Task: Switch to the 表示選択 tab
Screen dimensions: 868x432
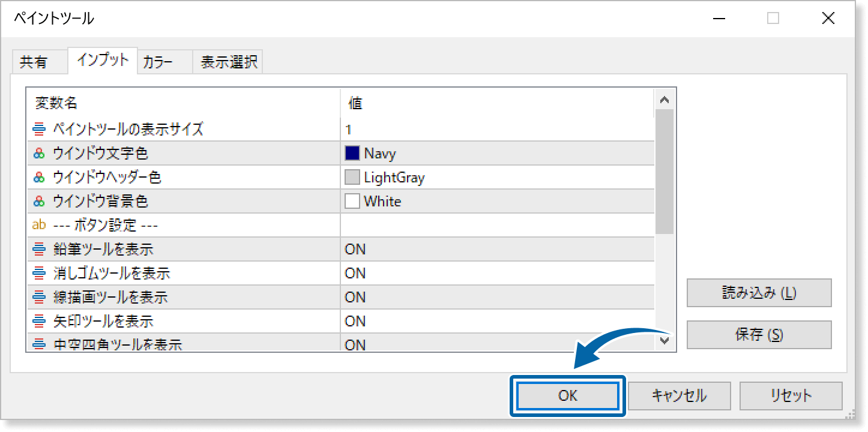Action: coord(229,62)
